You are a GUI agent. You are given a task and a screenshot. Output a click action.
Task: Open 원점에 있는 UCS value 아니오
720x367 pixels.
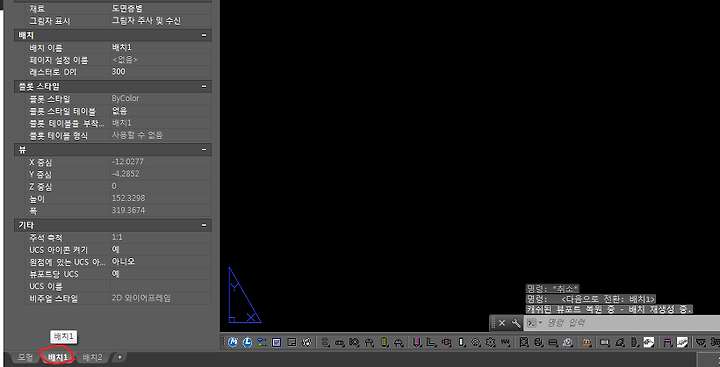click(x=160, y=262)
